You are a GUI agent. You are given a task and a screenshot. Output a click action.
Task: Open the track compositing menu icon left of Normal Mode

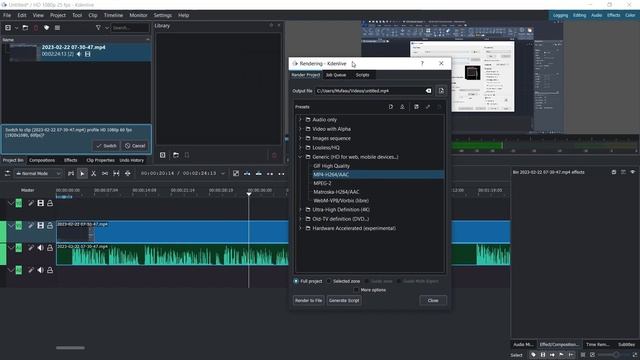pyautogui.click(x=7, y=173)
